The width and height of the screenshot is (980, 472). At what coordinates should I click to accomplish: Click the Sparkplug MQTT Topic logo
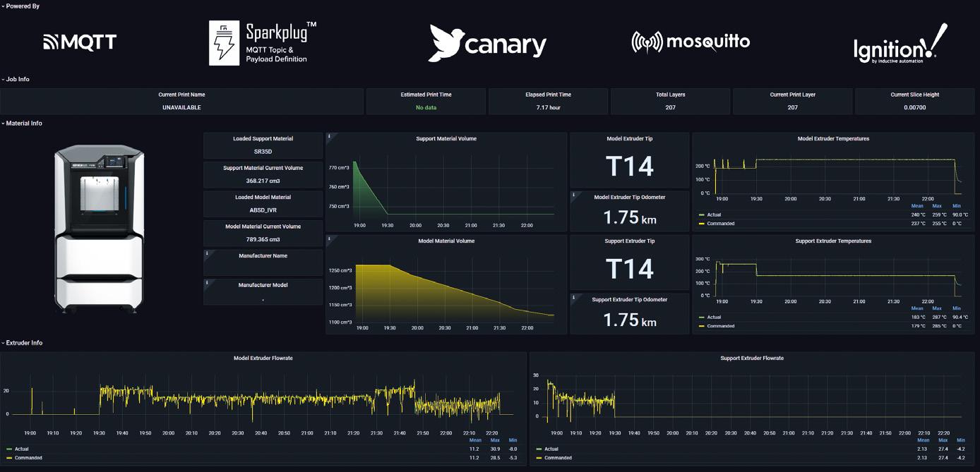(263, 43)
